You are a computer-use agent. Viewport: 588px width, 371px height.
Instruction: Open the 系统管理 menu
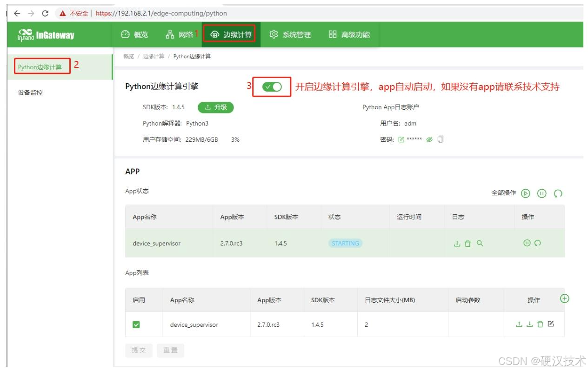290,34
